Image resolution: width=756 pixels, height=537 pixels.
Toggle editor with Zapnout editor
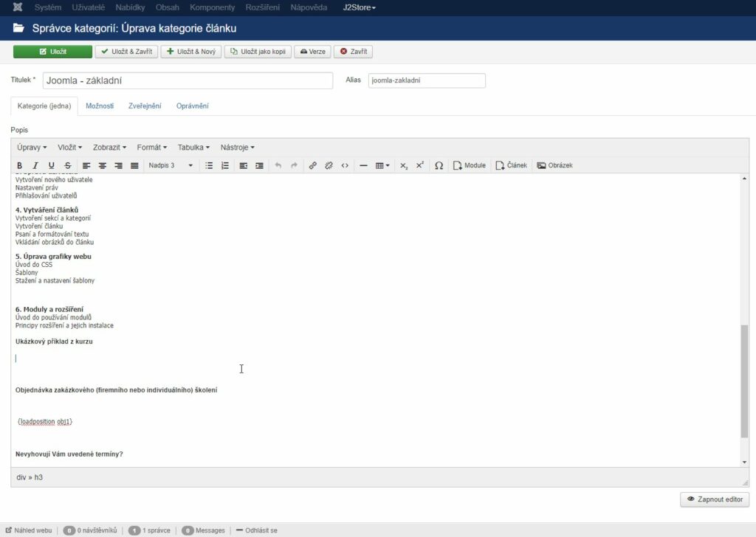click(715, 499)
